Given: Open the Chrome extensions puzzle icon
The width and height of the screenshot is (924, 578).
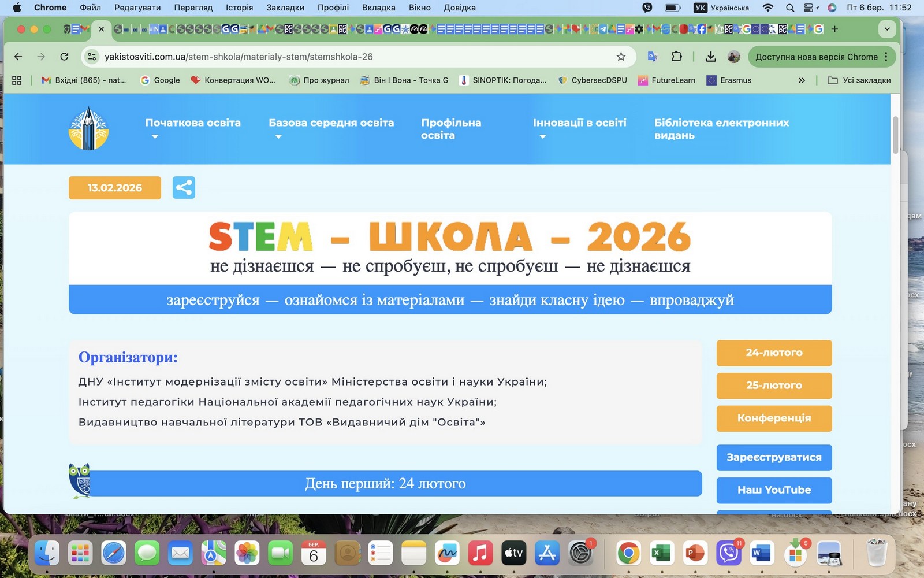Looking at the screenshot, I should click(x=676, y=57).
